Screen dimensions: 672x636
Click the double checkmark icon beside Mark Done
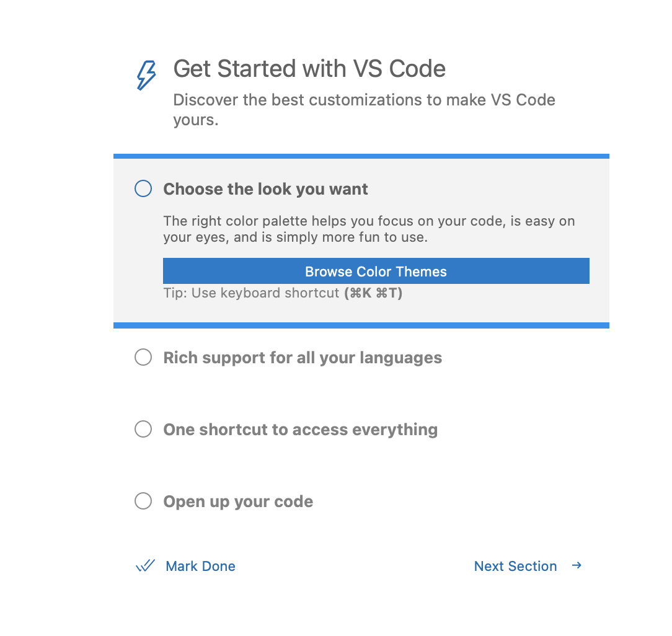144,565
